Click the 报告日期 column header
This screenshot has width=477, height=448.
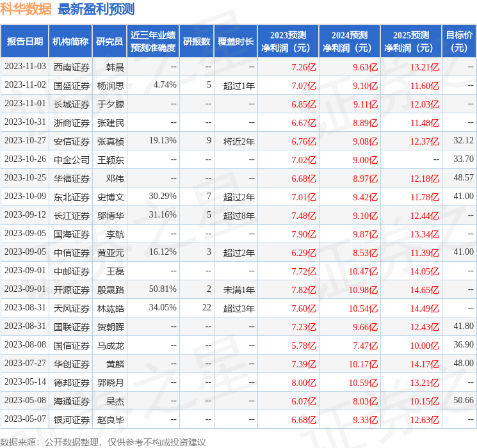click(x=24, y=42)
